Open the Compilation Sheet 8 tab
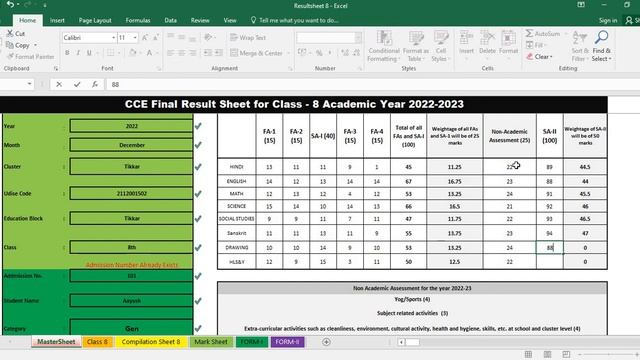640x360 pixels. (151, 342)
